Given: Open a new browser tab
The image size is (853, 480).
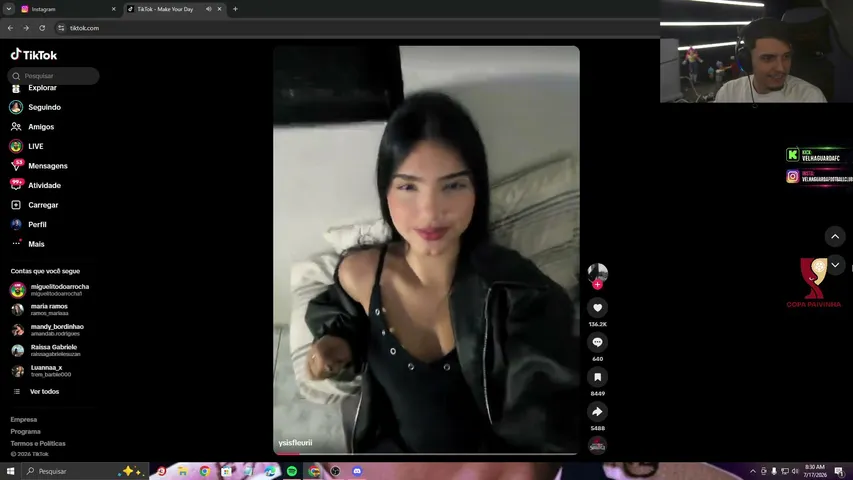Looking at the screenshot, I should (235, 9).
